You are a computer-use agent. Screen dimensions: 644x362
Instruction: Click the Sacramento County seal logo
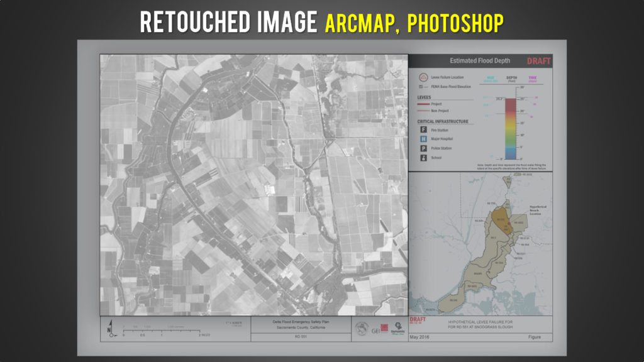pos(362,329)
